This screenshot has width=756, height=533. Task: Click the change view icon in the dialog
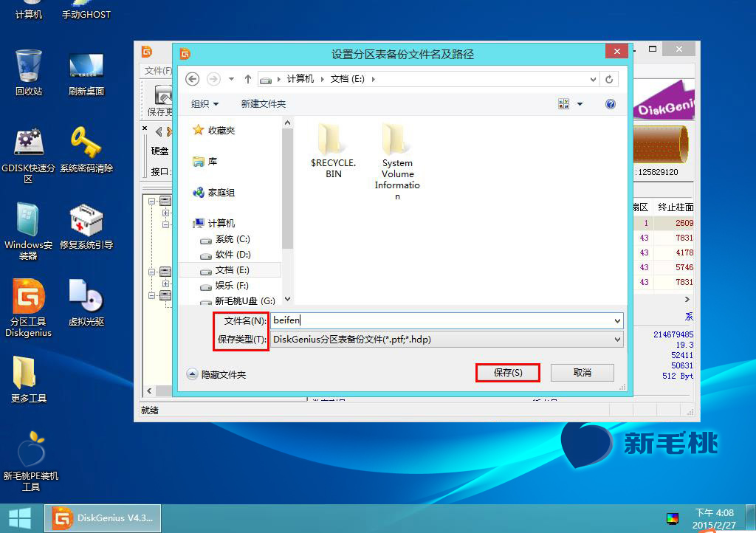(563, 104)
